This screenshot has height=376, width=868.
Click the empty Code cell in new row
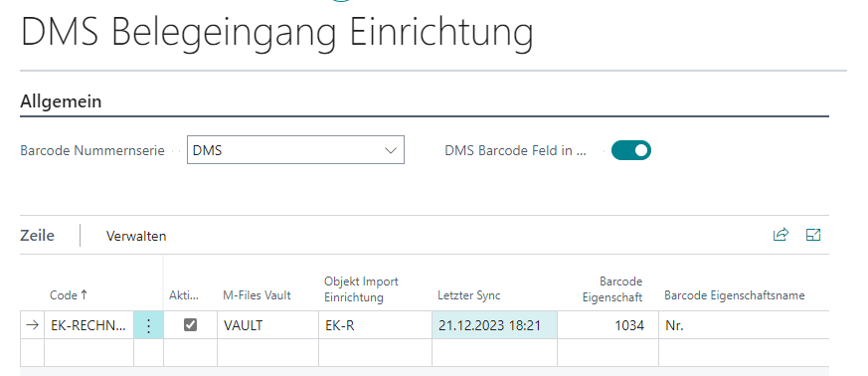point(88,352)
